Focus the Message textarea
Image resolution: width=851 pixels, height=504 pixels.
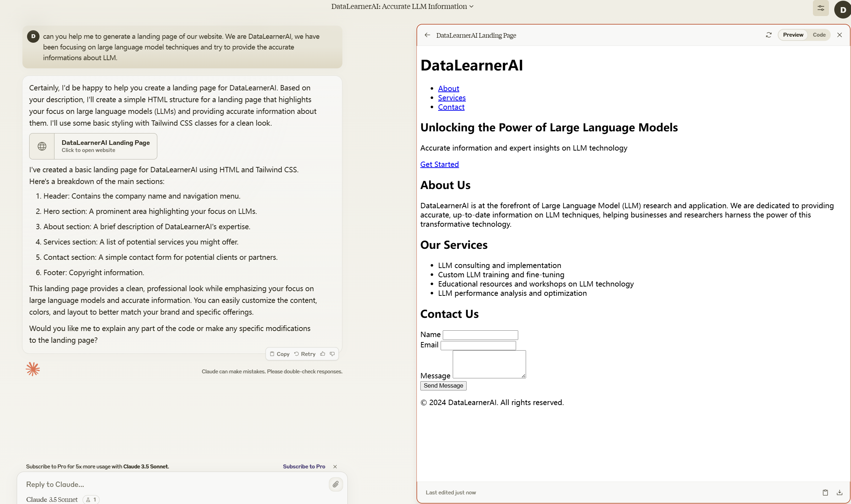tap(489, 364)
